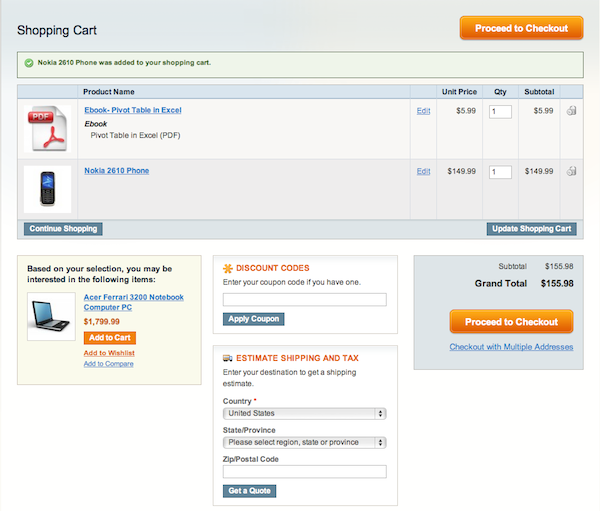Click the shipping truck icon
The image size is (600, 511).
tap(228, 358)
